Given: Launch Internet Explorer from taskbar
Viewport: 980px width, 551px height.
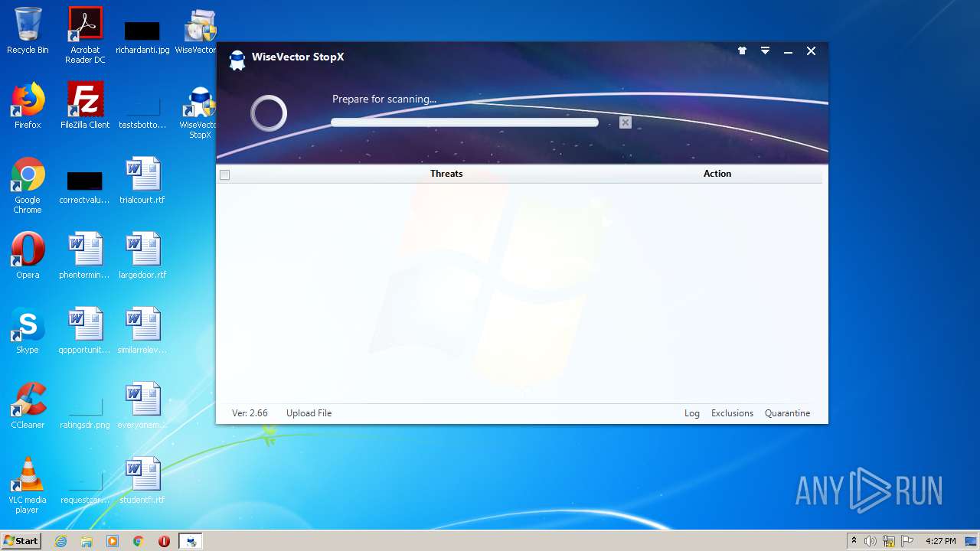Looking at the screenshot, I should (60, 541).
